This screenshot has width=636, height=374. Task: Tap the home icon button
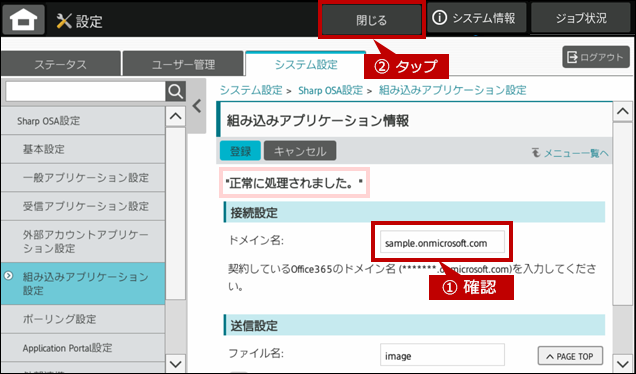click(x=24, y=19)
